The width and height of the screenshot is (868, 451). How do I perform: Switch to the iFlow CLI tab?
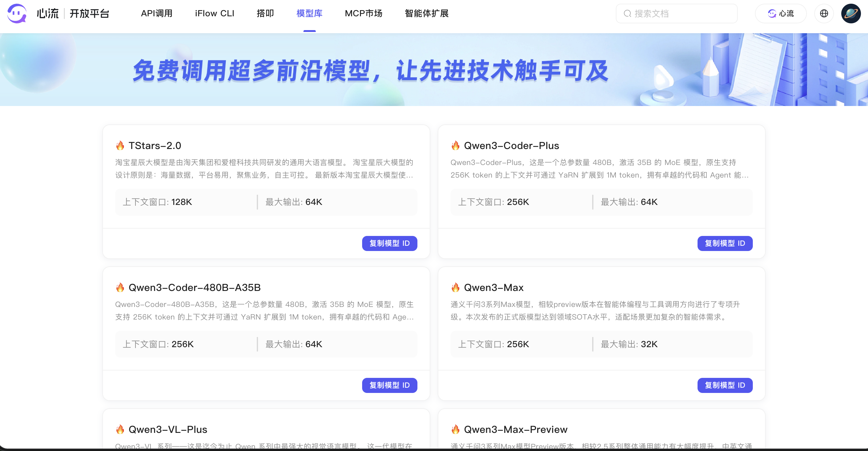point(214,14)
